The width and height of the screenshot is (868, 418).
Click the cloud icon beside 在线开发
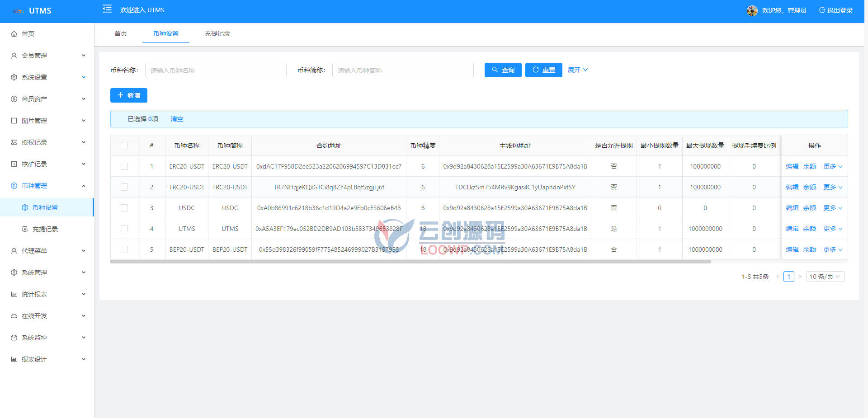(x=14, y=316)
